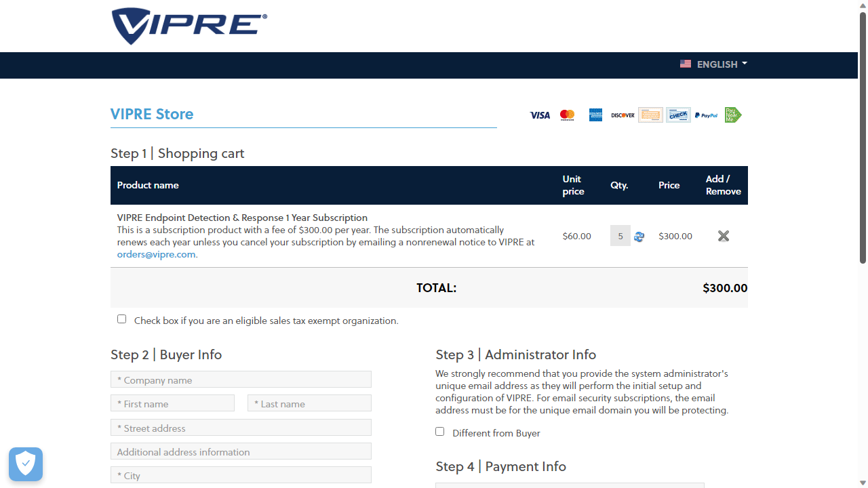Click the City field
This screenshot has width=868, height=488.
click(241, 475)
